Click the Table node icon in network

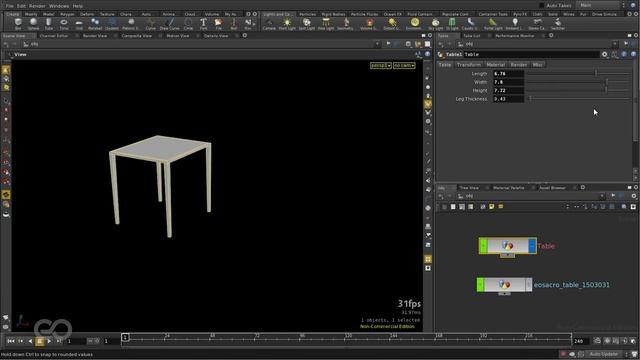pos(507,246)
